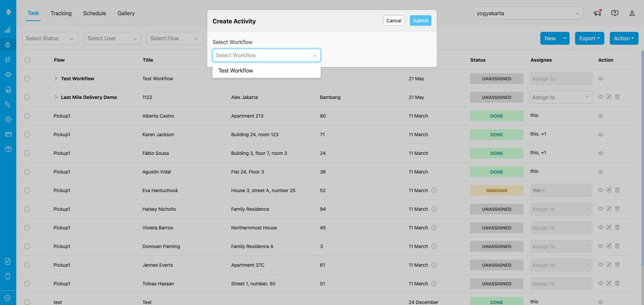This screenshot has width=644, height=305.
Task: Open assignee dropdown for Halsey Nicholls task
Action: [x=561, y=209]
